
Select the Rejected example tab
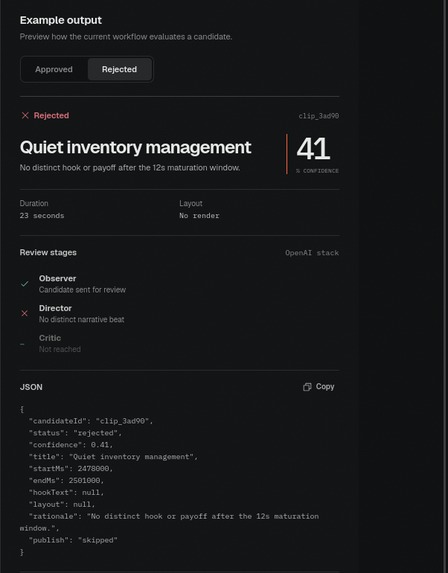point(119,69)
